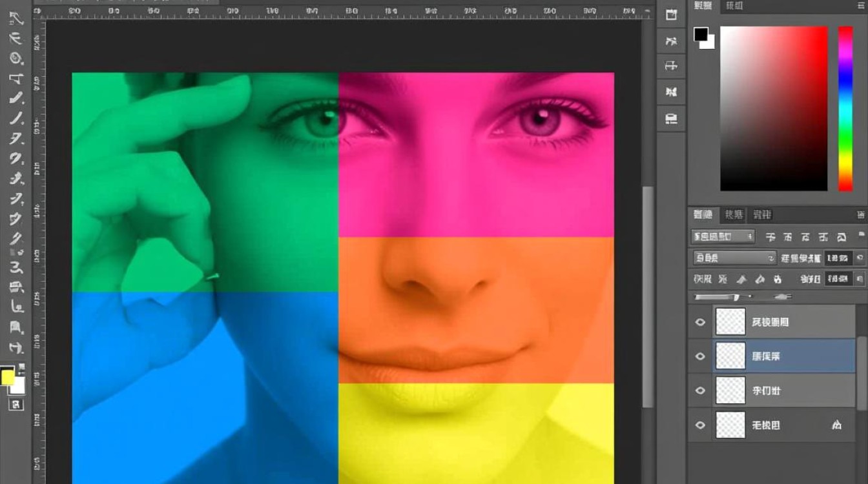Click the layer opacity value field
The height and width of the screenshot is (484, 868).
pyautogui.click(x=838, y=258)
